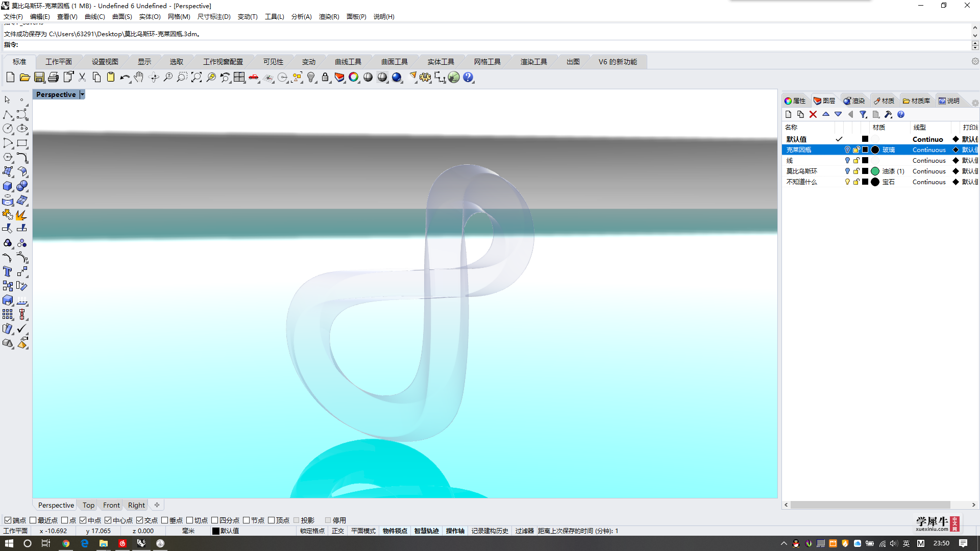Click the New file icon
This screenshot has height=551, width=980.
pos(10,78)
